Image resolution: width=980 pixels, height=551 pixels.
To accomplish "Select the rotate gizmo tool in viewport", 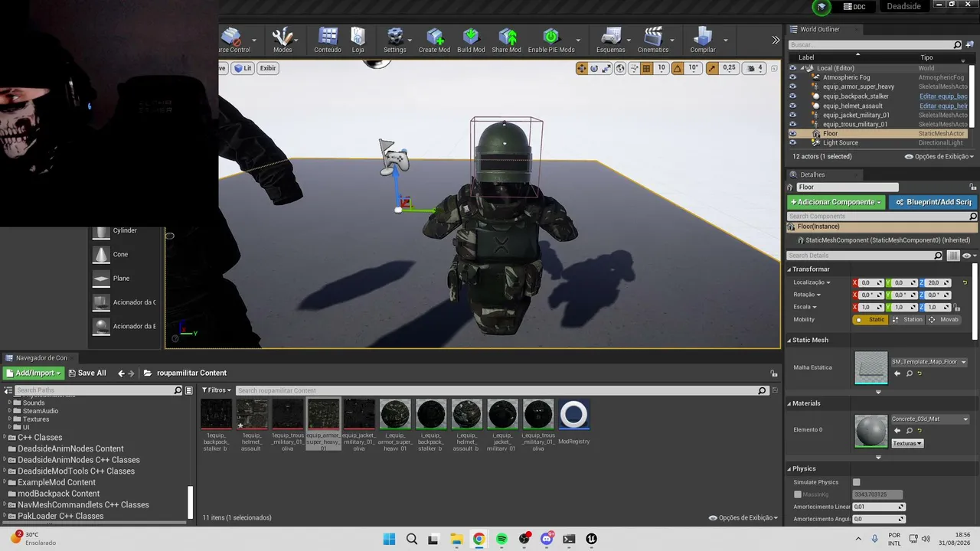I will point(594,68).
